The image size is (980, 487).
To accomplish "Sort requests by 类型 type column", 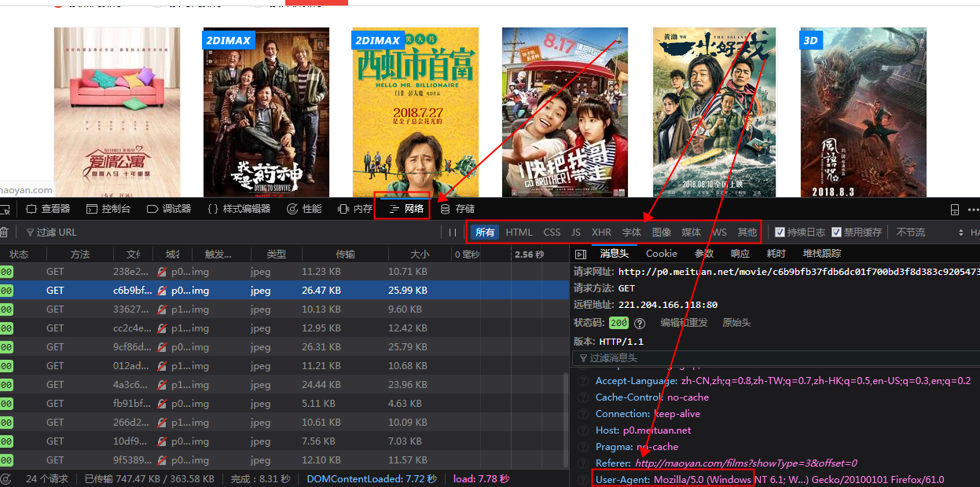I will [x=276, y=254].
